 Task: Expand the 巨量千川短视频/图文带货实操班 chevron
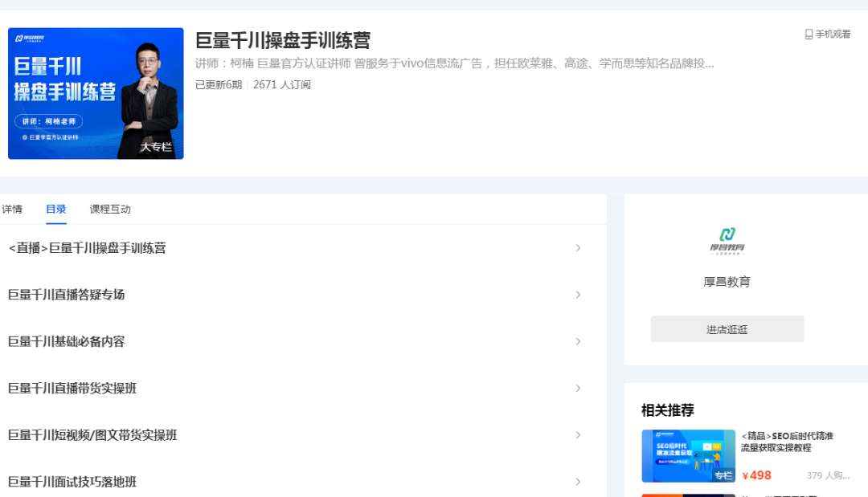(x=578, y=435)
